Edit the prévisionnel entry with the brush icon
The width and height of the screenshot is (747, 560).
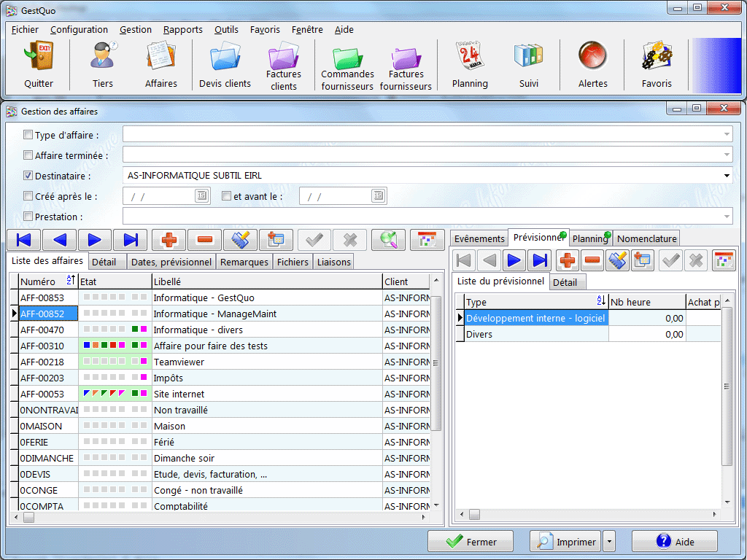617,260
